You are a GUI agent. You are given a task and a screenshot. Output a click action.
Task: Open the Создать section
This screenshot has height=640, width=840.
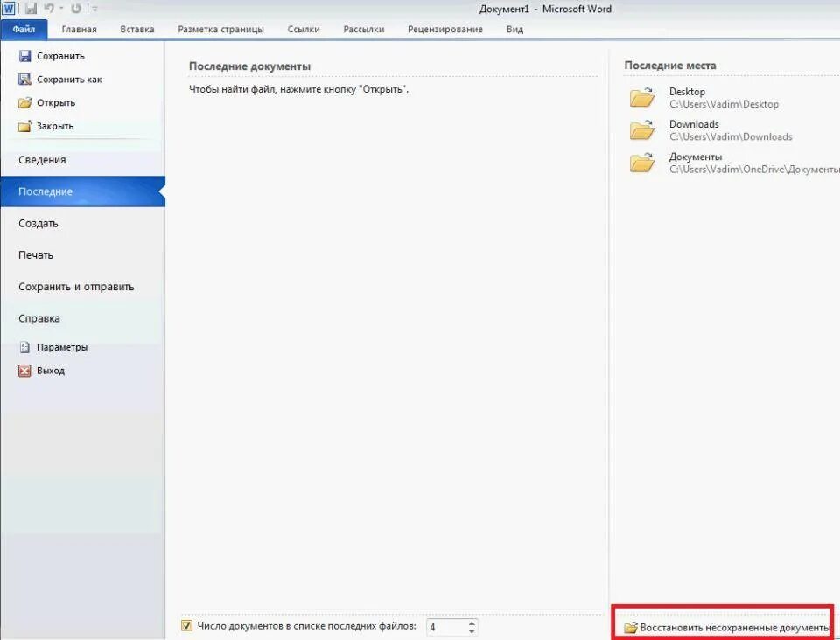(x=82, y=223)
